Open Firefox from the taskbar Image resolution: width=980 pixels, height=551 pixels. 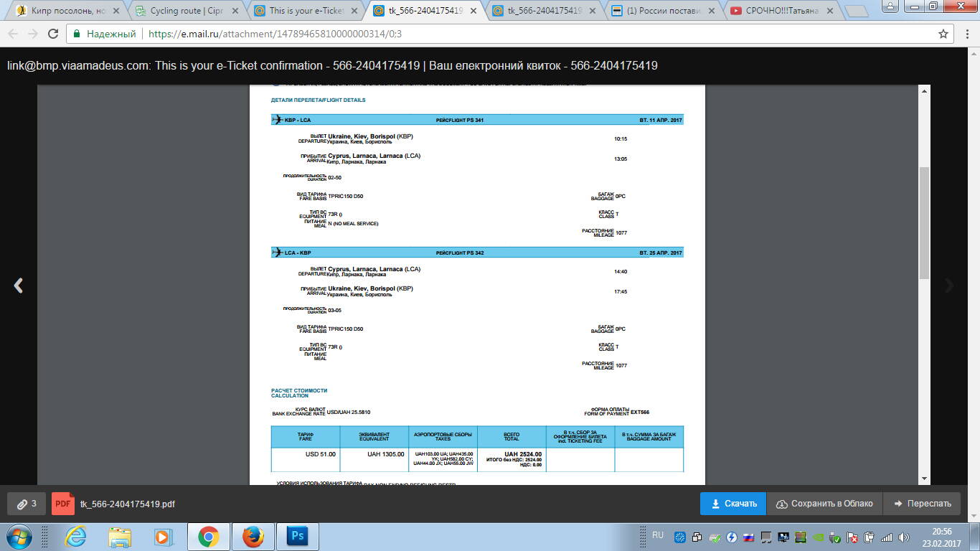click(x=253, y=537)
